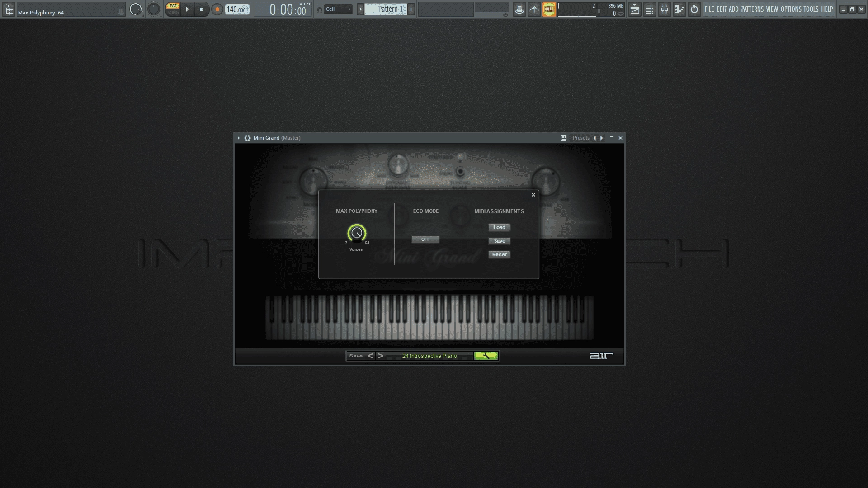Image resolution: width=868 pixels, height=488 pixels.
Task: Close the Mini Grand plugin window
Action: (621, 138)
